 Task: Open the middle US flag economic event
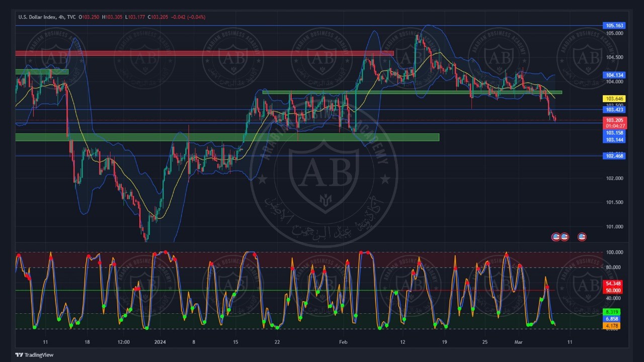point(564,237)
